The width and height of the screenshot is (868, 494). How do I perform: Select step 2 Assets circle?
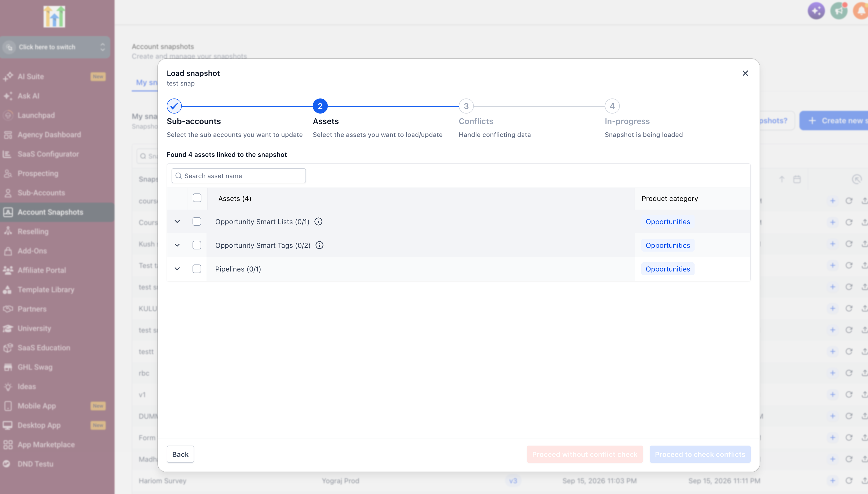[320, 106]
